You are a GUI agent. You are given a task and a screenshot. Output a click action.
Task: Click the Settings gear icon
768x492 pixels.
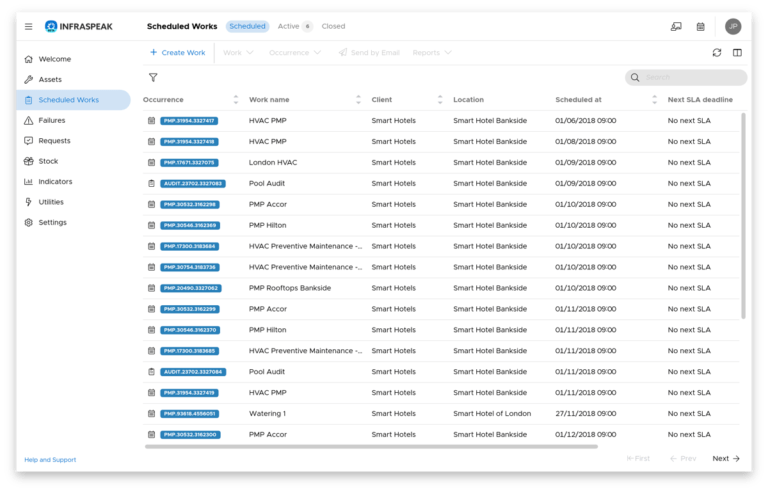(28, 222)
